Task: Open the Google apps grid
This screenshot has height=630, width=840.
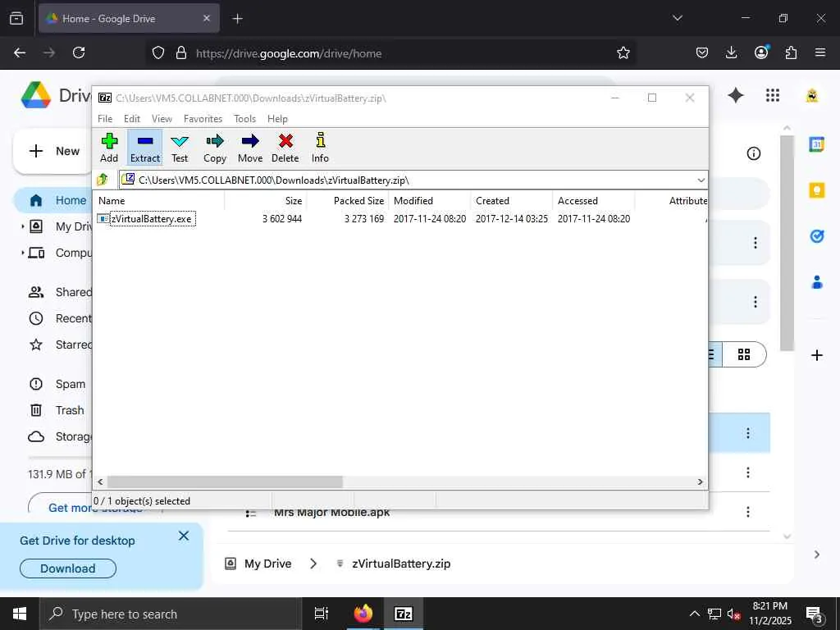Action: coord(773,96)
